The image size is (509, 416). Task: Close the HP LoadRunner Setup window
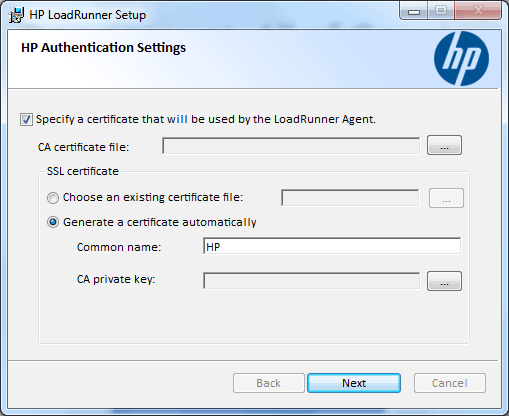click(x=478, y=11)
